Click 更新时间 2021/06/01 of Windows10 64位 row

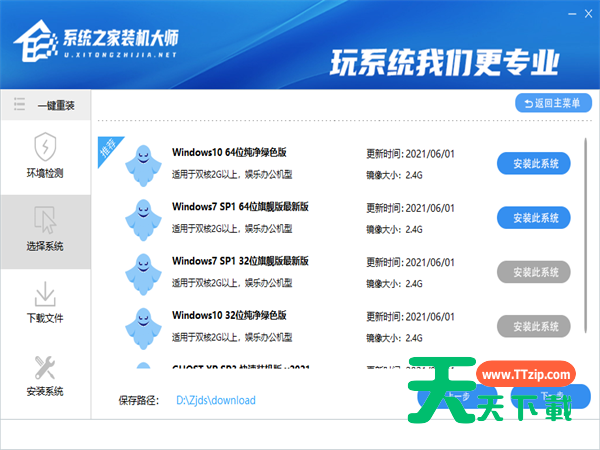410,154
